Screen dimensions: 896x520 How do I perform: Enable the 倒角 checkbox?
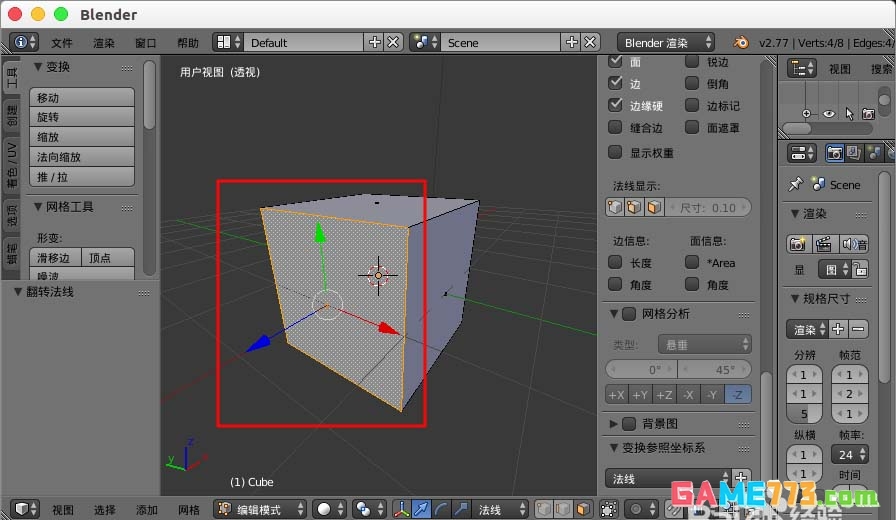pos(692,83)
